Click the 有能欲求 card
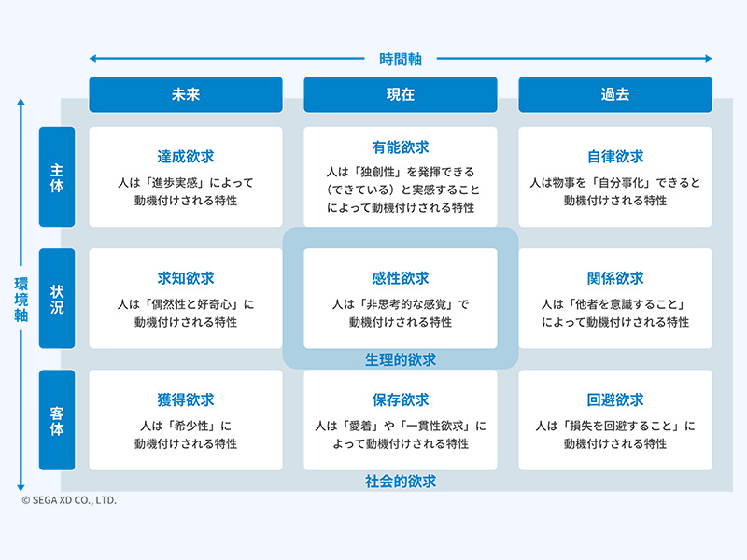The width and height of the screenshot is (747, 560). (401, 177)
